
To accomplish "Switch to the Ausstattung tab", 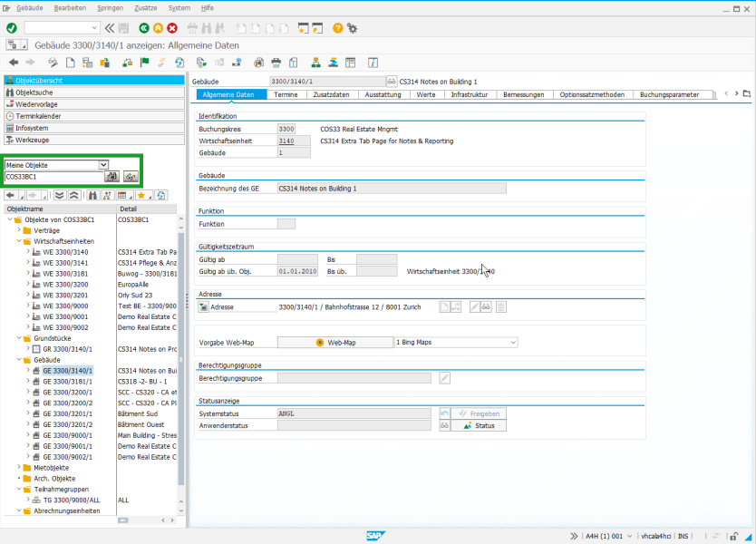I will point(383,94).
